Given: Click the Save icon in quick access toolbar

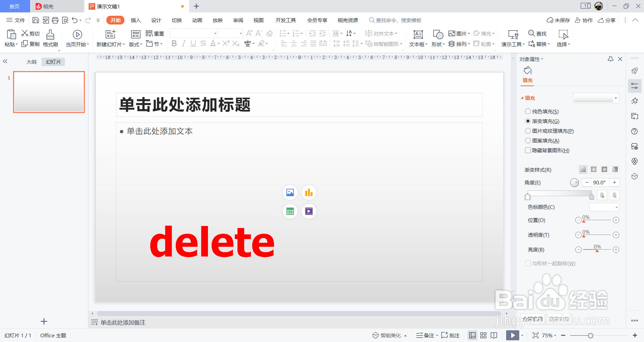Looking at the screenshot, I should (x=36, y=20).
